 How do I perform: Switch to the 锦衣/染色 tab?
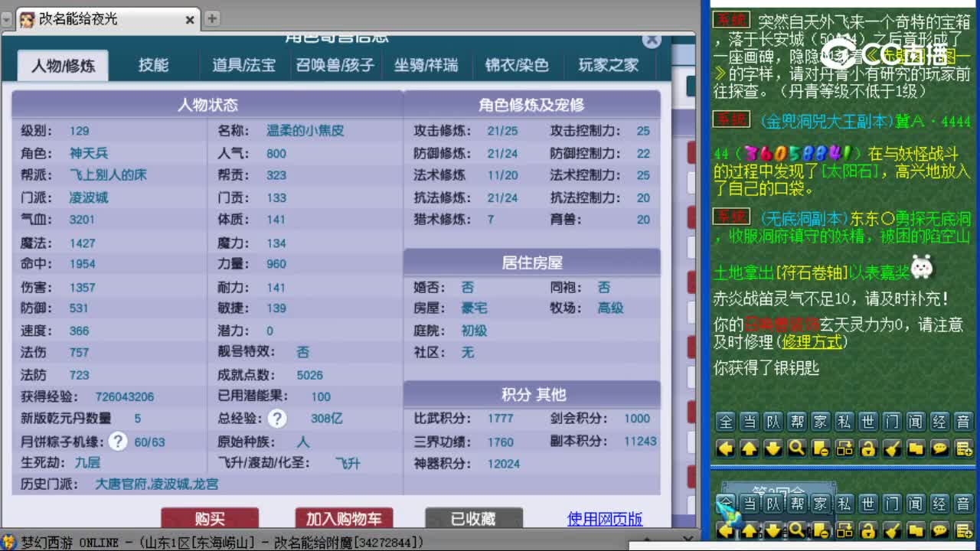coord(517,65)
